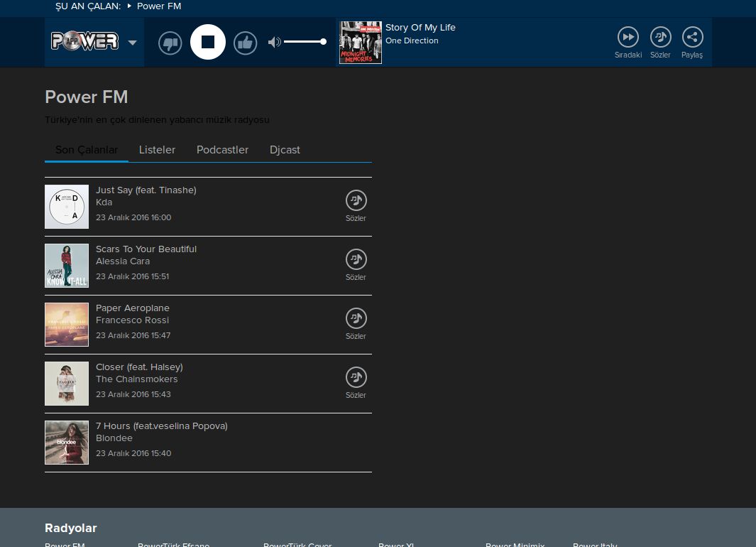Click song title 7 Hours (feat.veselina Popova)

pyautogui.click(x=162, y=426)
